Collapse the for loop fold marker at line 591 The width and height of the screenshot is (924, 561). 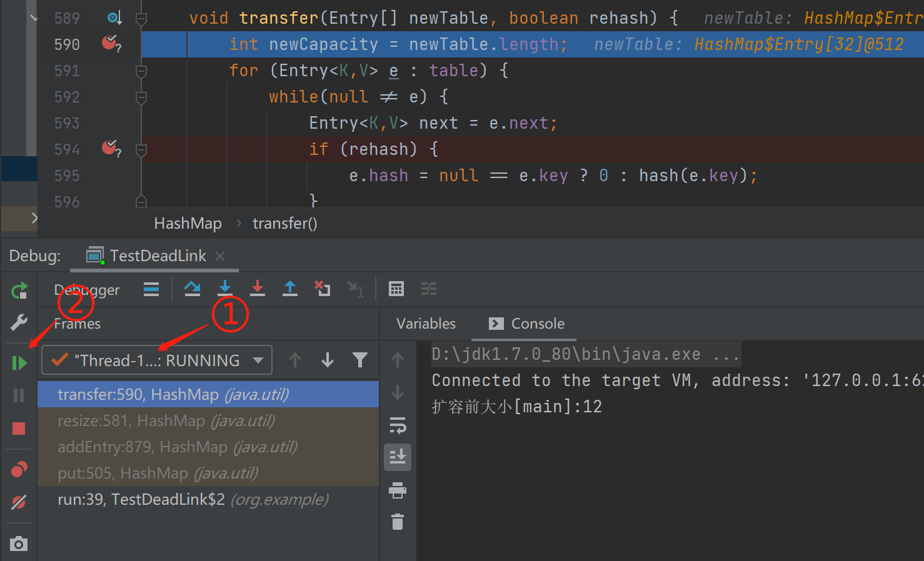coord(141,71)
